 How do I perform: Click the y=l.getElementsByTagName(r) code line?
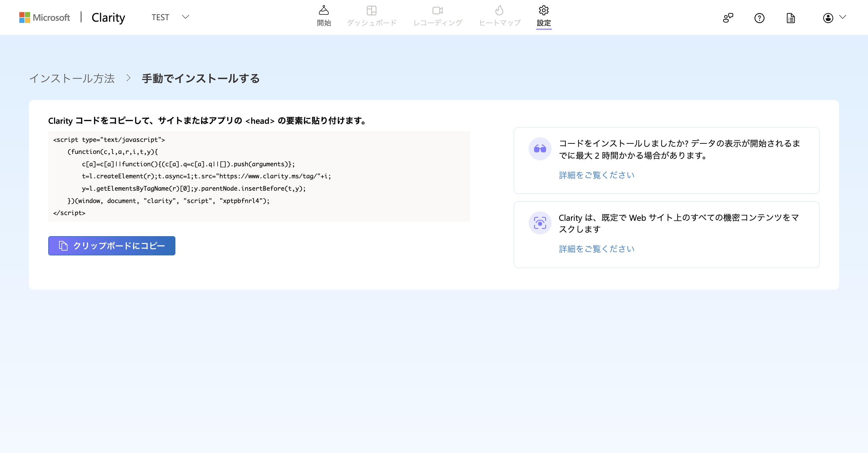click(193, 188)
